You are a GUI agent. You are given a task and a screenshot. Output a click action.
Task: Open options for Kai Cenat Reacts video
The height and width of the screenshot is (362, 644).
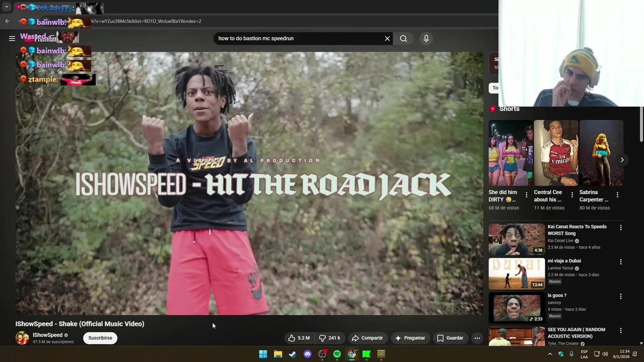click(620, 228)
